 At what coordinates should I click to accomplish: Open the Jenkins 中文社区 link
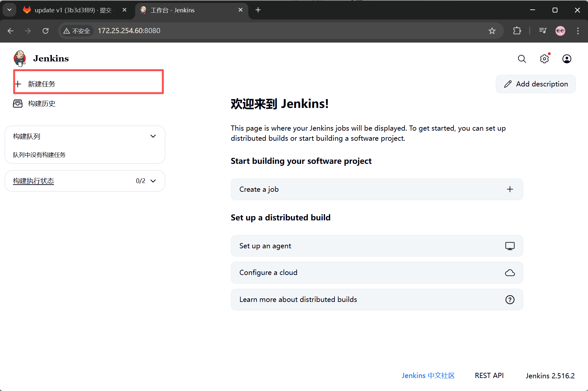pyautogui.click(x=428, y=375)
